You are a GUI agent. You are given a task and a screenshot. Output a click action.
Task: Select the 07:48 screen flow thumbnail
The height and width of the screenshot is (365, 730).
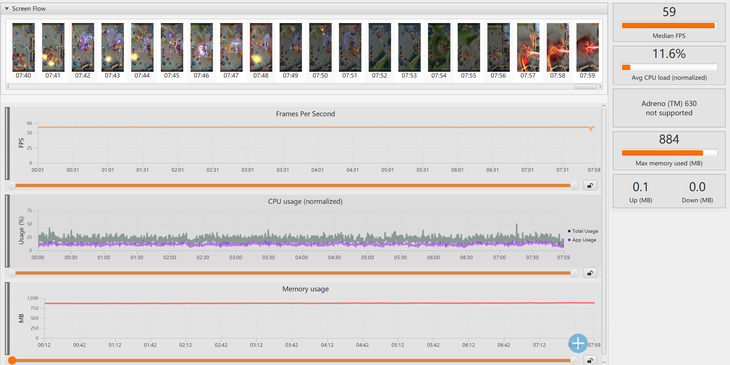(261, 47)
